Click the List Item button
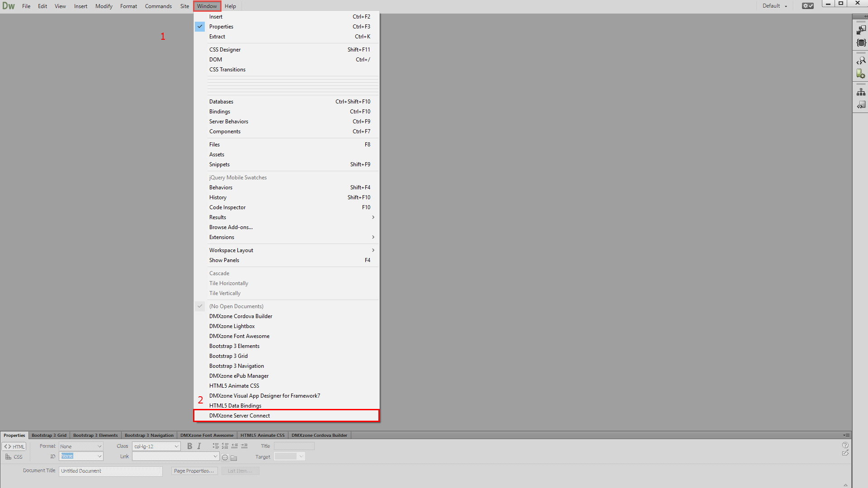The height and width of the screenshot is (488, 868). pos(240,471)
